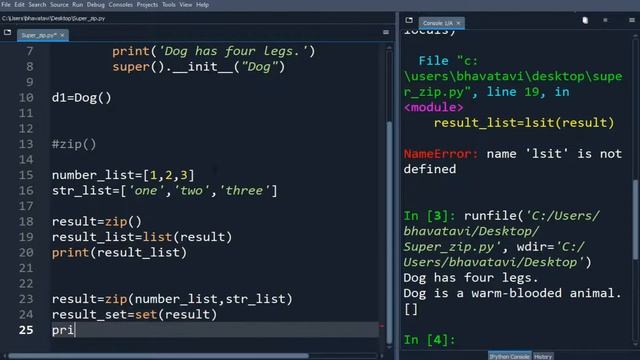
Task: Click the editor horizontal scrollbar thumb
Action: [x=158, y=356]
